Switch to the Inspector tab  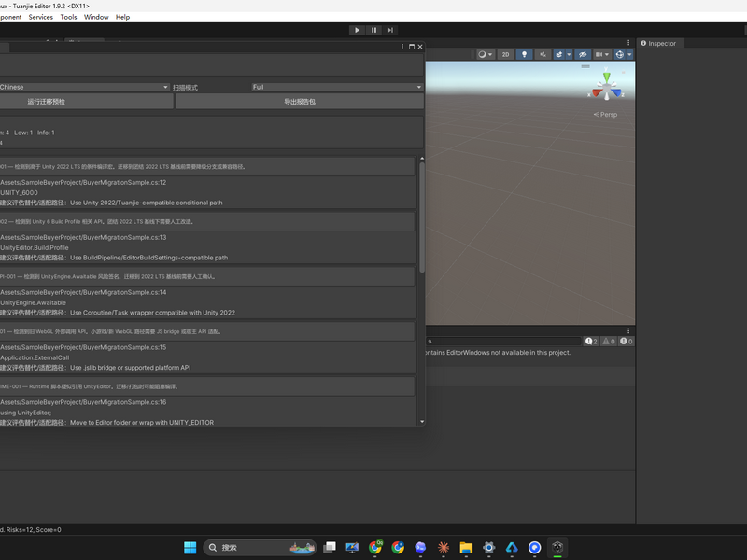pyautogui.click(x=661, y=43)
